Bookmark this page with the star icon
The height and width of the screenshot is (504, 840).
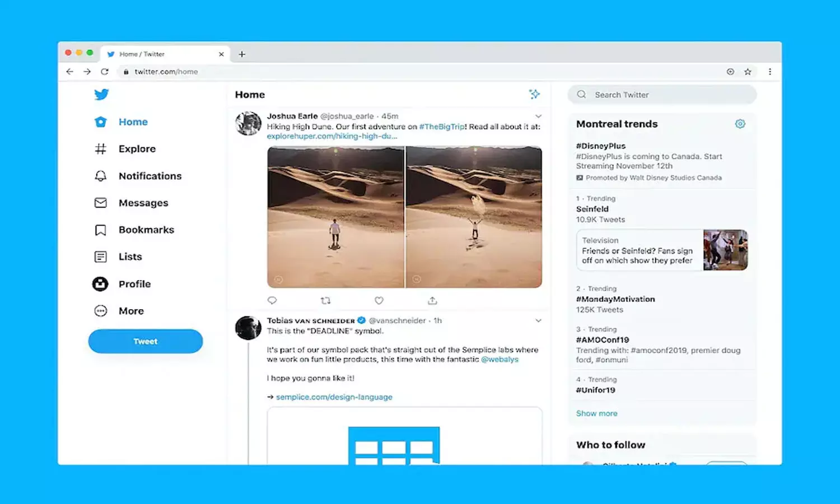pos(748,72)
